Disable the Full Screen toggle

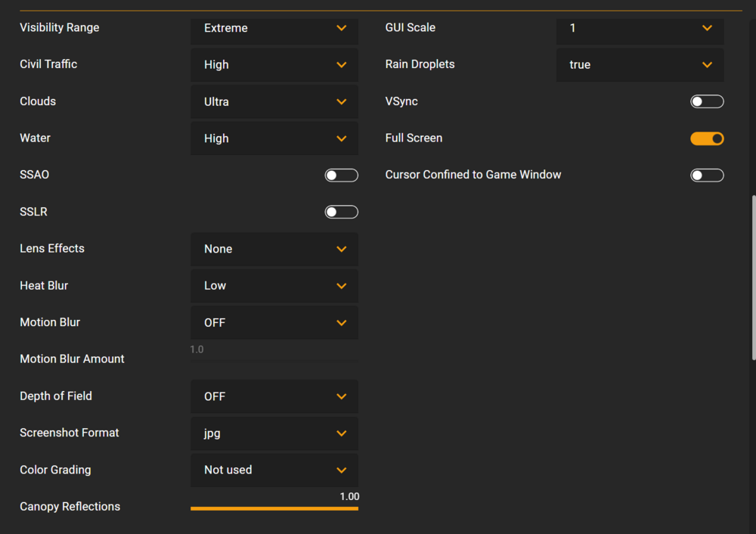tap(707, 138)
